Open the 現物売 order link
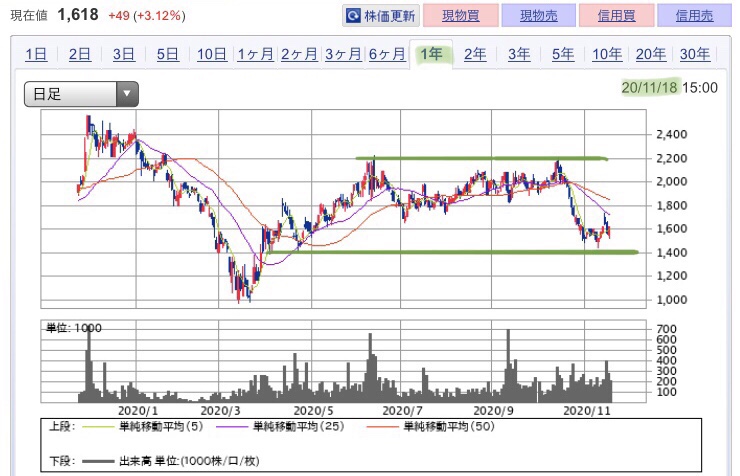 click(x=538, y=16)
